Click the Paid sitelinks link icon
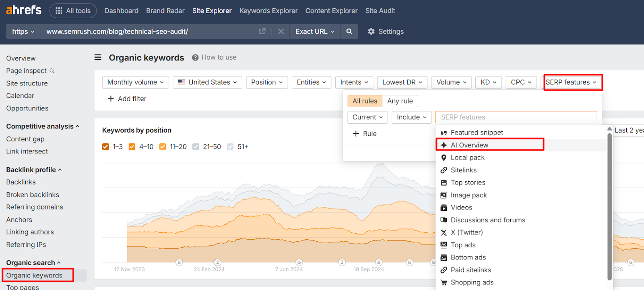644x290 pixels. click(444, 270)
